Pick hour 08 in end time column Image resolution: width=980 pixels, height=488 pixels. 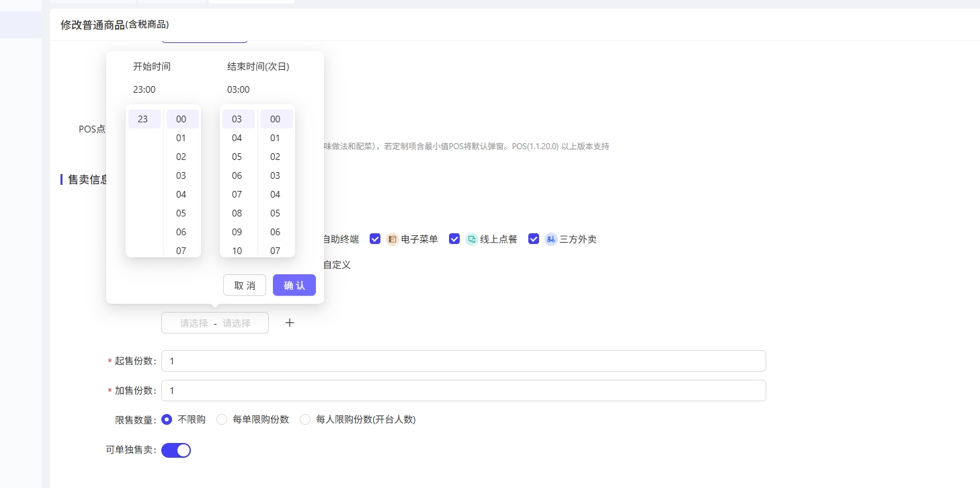point(237,213)
